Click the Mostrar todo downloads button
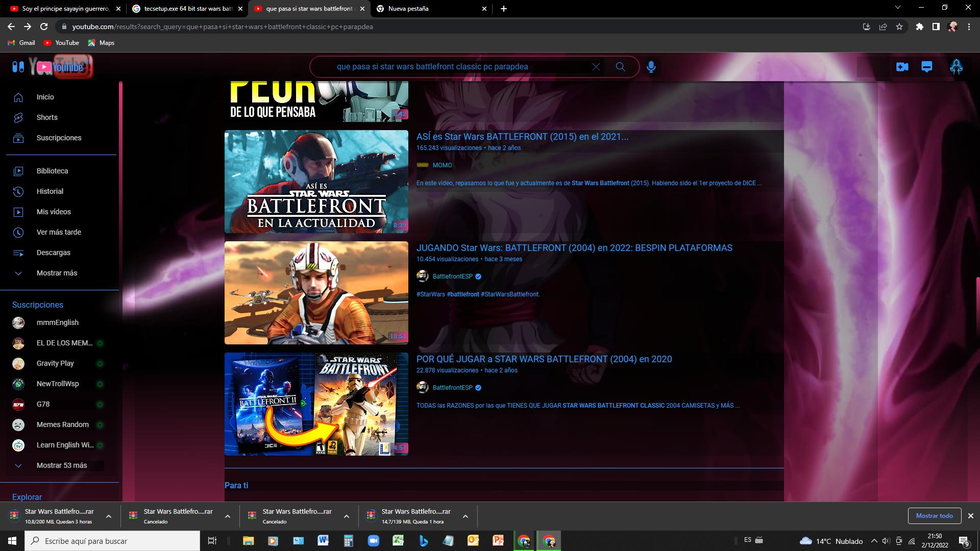The height and width of the screenshot is (551, 980). click(x=934, y=516)
